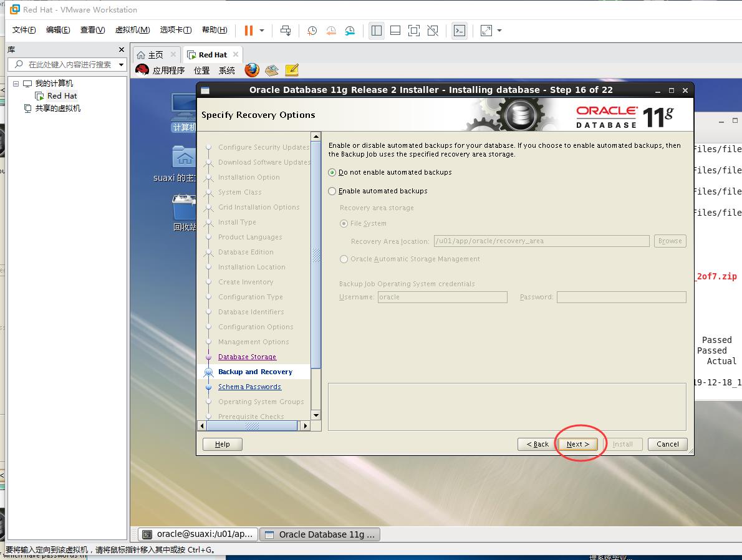Cancel the Oracle installation
Image resolution: width=742 pixels, height=560 pixels.
tap(667, 444)
